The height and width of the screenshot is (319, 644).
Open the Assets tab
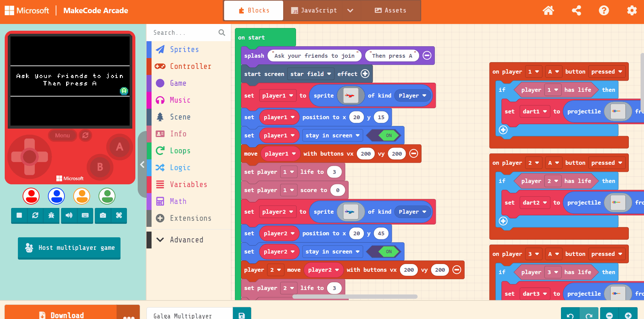[390, 10]
